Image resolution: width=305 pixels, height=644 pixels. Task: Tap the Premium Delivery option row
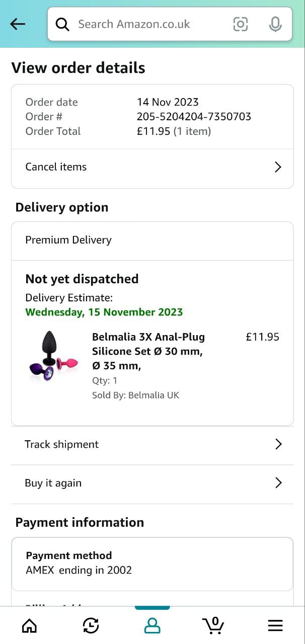click(152, 240)
